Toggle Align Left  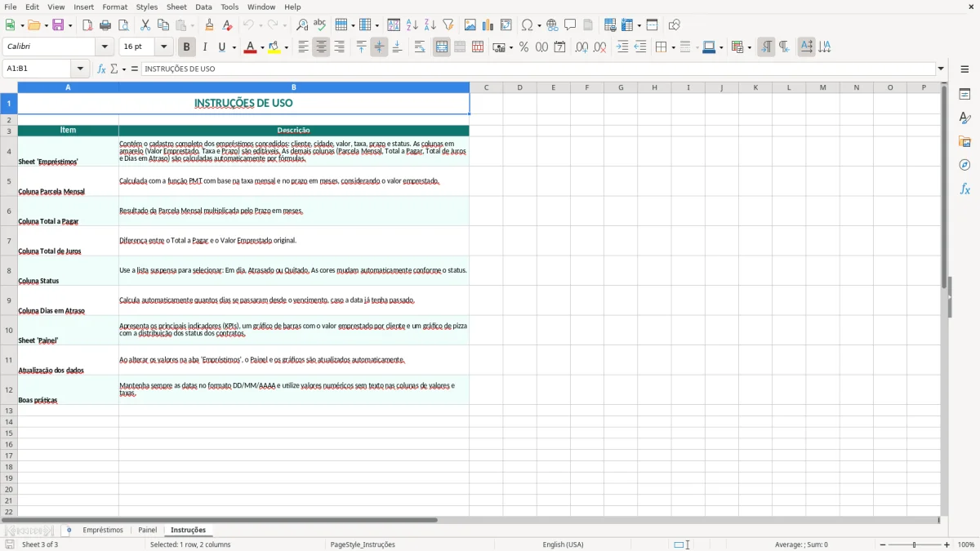point(303,47)
